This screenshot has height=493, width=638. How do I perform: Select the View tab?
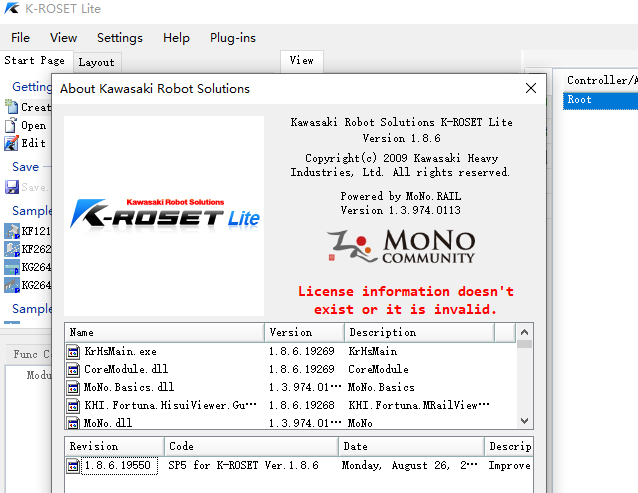[301, 60]
